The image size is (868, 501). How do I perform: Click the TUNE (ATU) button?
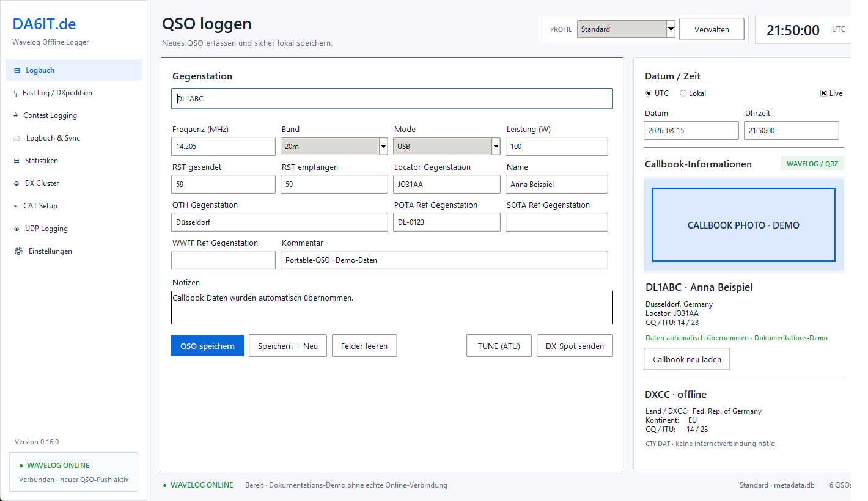coord(499,346)
